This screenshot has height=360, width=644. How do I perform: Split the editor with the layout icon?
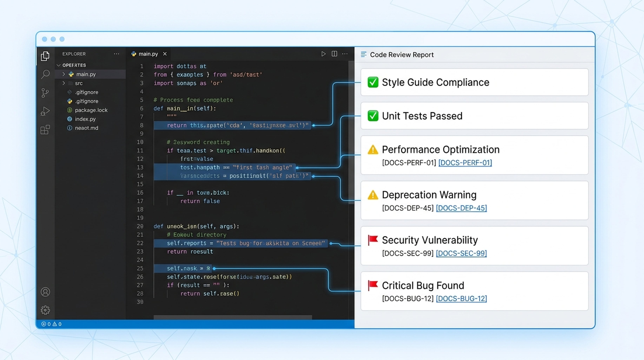[x=334, y=54]
